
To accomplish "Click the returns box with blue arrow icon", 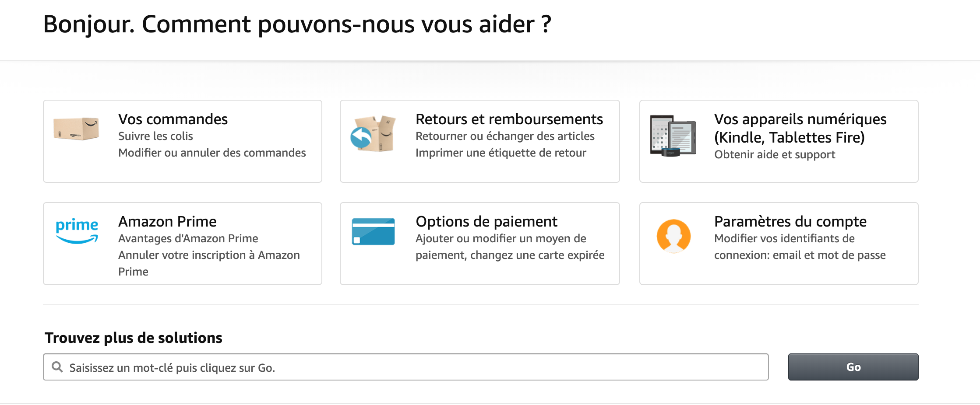I will [373, 133].
